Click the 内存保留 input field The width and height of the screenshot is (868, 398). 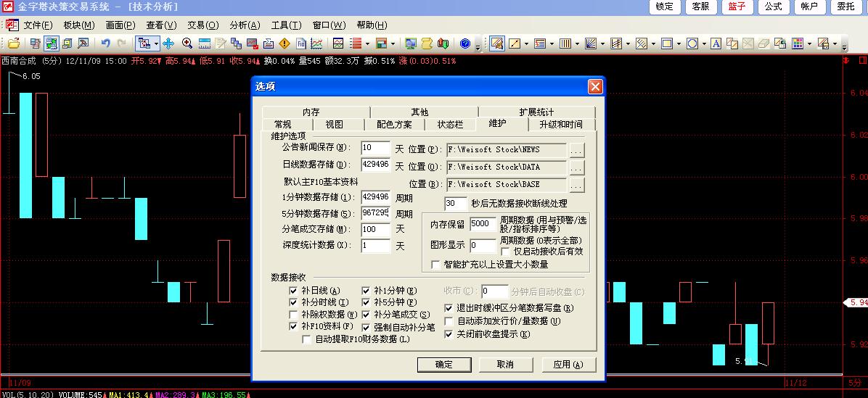[x=483, y=225]
